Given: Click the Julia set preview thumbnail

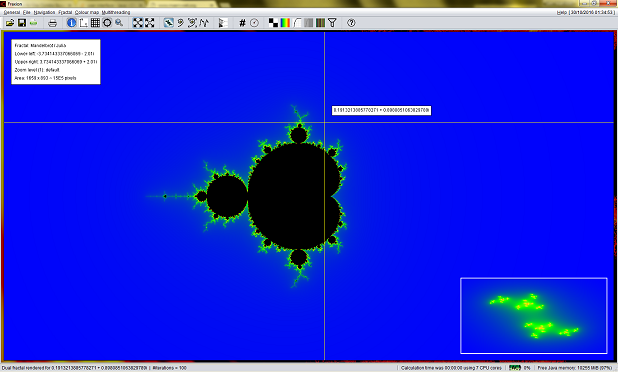Looking at the screenshot, I should pos(534,316).
